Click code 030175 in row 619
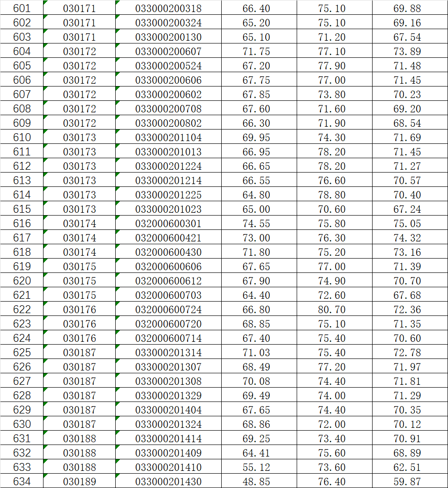Image resolution: width=448 pixels, height=488 pixels. pos(80,266)
